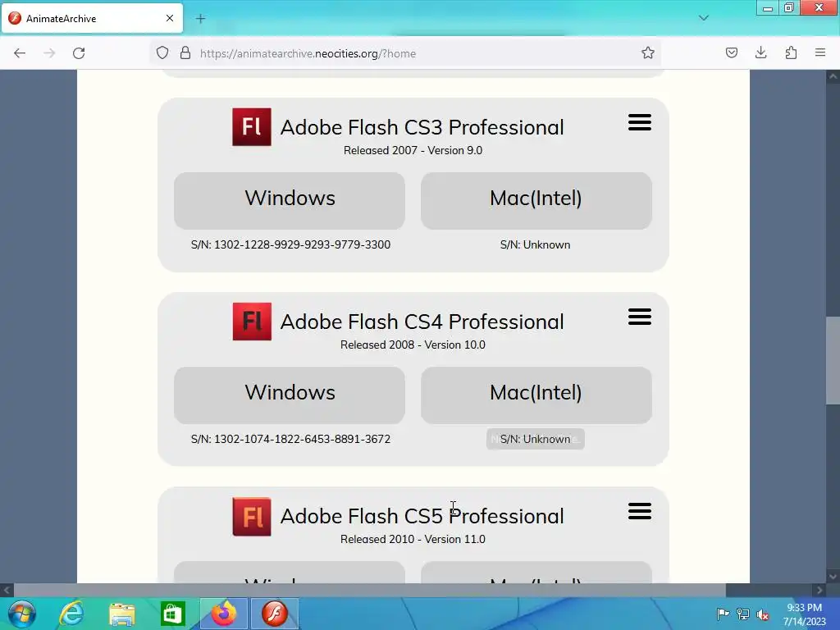Open File Explorer from taskbar
The width and height of the screenshot is (840, 630).
pos(122,614)
